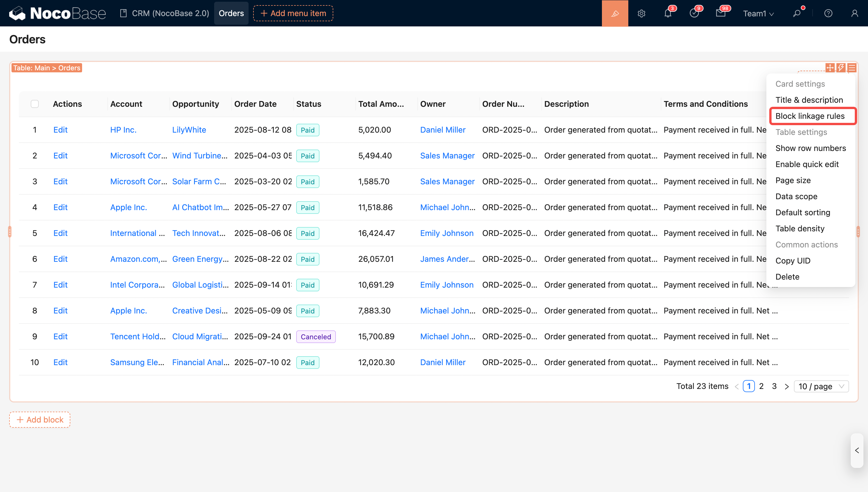Image resolution: width=868 pixels, height=492 pixels.
Task: Open the 10 / page size dropdown
Action: point(821,386)
